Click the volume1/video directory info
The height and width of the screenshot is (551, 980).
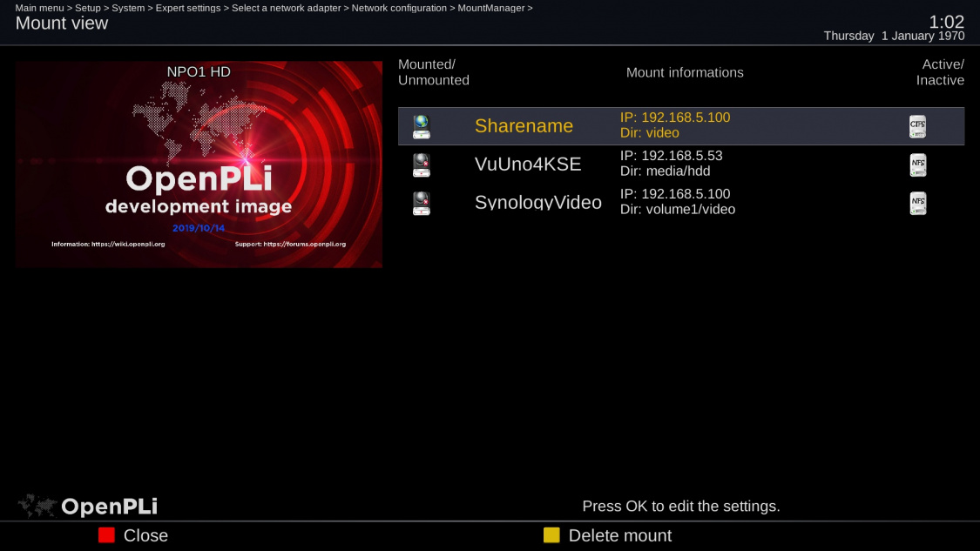click(x=678, y=209)
